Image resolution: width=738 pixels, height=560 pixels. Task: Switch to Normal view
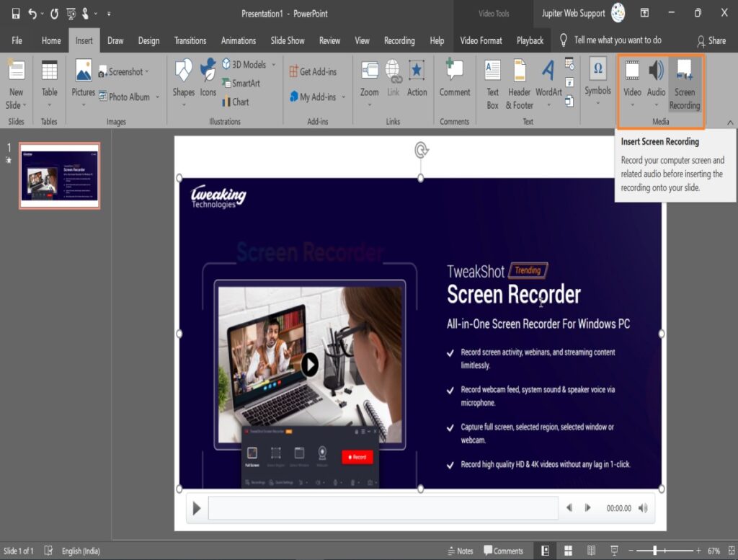(545, 551)
